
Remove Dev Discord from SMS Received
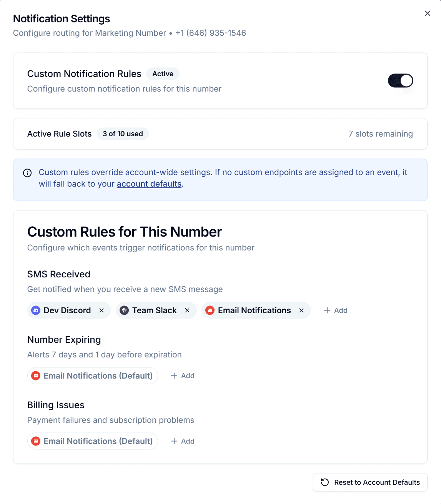[x=101, y=310]
